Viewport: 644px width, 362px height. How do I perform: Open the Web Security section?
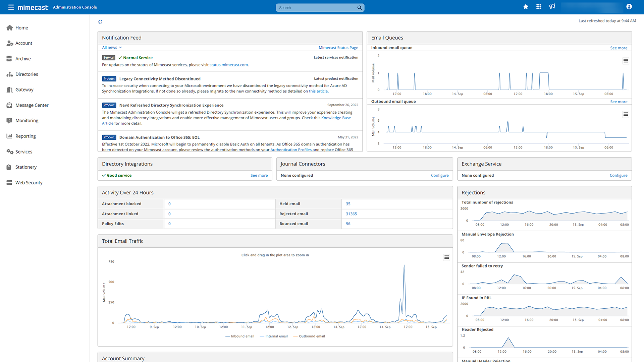coord(10,182)
